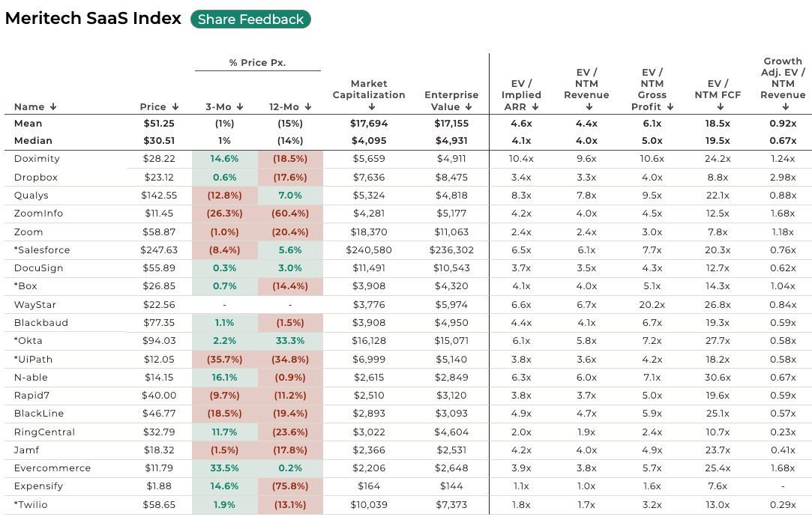Sort by Enterprise Value arrow

[469, 107]
